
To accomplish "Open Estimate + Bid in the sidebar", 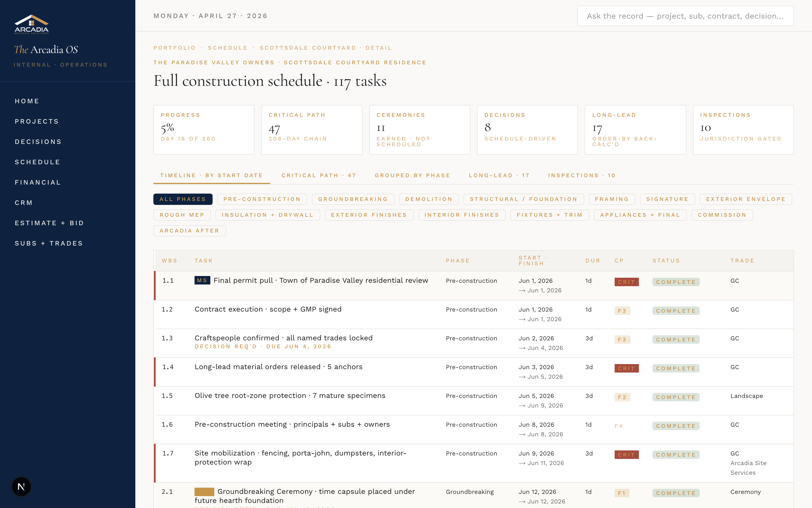I will (49, 223).
